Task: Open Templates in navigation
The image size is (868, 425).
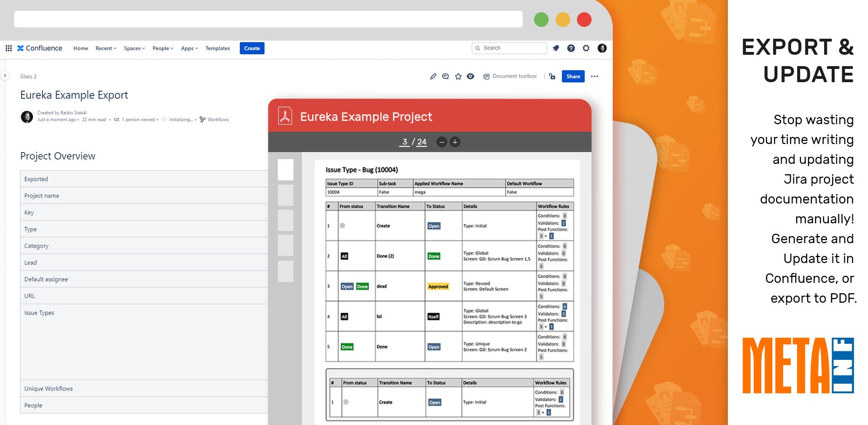Action: tap(217, 48)
